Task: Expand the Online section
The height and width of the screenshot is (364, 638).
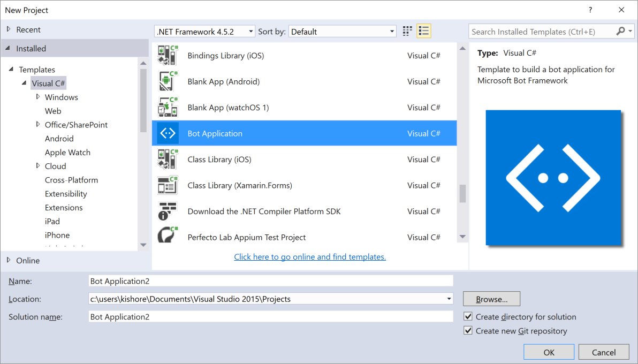Action: 9,260
